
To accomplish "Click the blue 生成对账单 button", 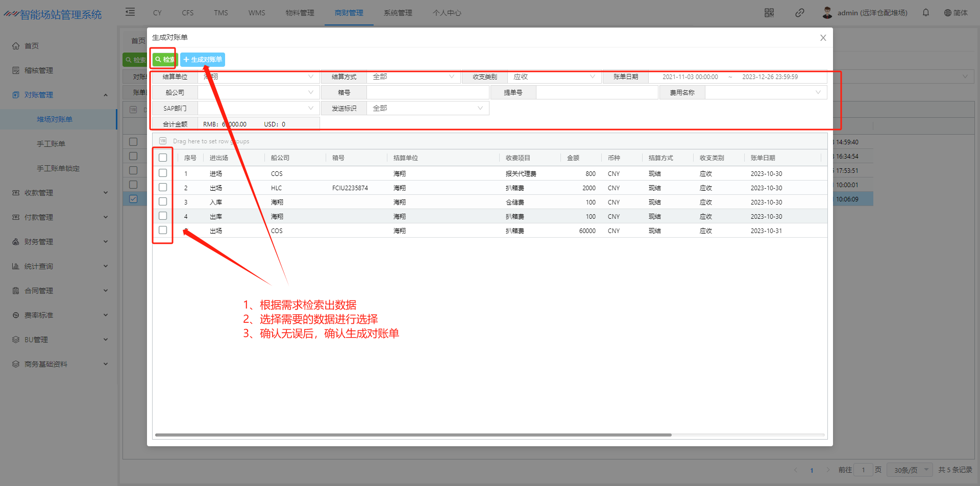I will coord(203,60).
